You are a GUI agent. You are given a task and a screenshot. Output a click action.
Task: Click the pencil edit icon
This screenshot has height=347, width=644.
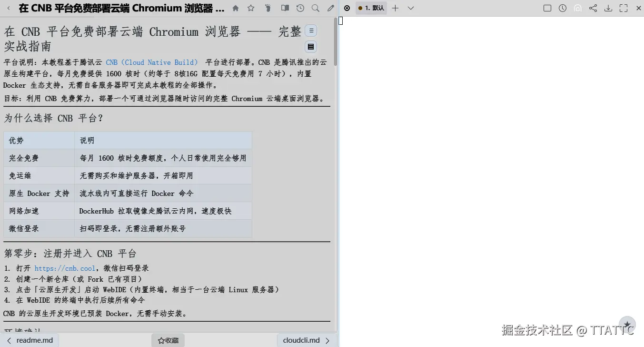[x=331, y=8]
